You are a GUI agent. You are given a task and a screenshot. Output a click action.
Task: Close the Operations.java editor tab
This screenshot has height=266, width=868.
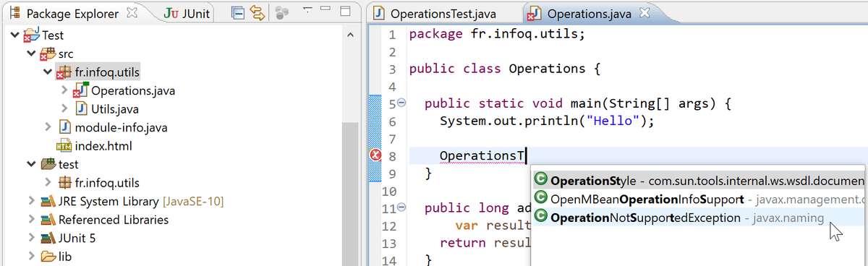coord(645,13)
